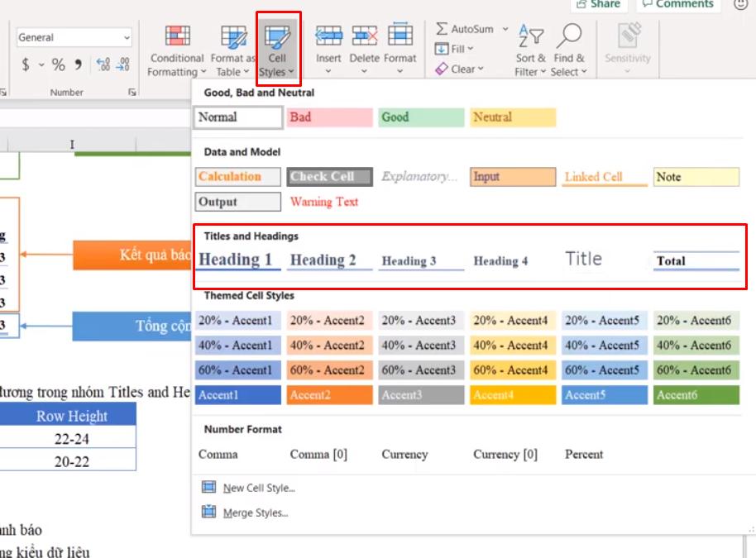This screenshot has width=756, height=558.
Task: Open the Comments panel
Action: point(678,4)
